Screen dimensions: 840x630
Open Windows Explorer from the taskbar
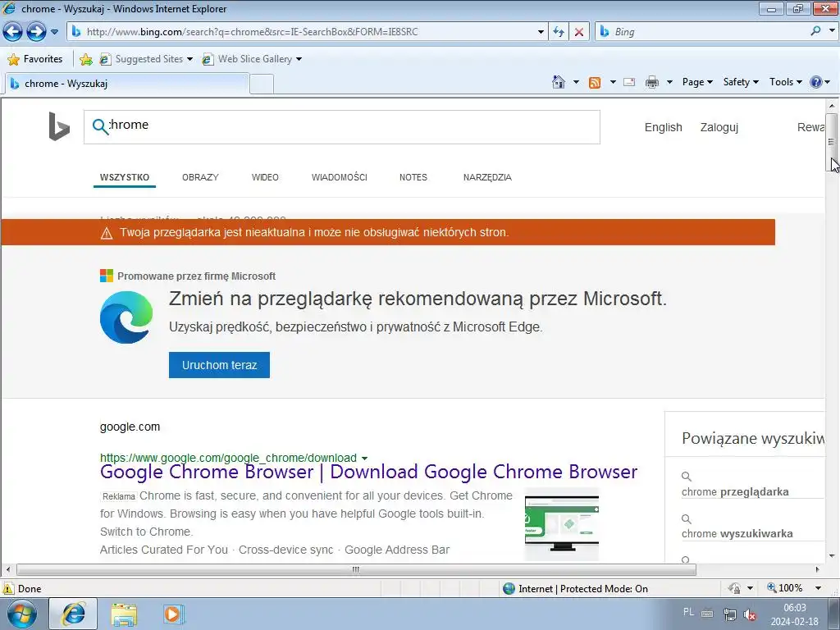[124, 614]
